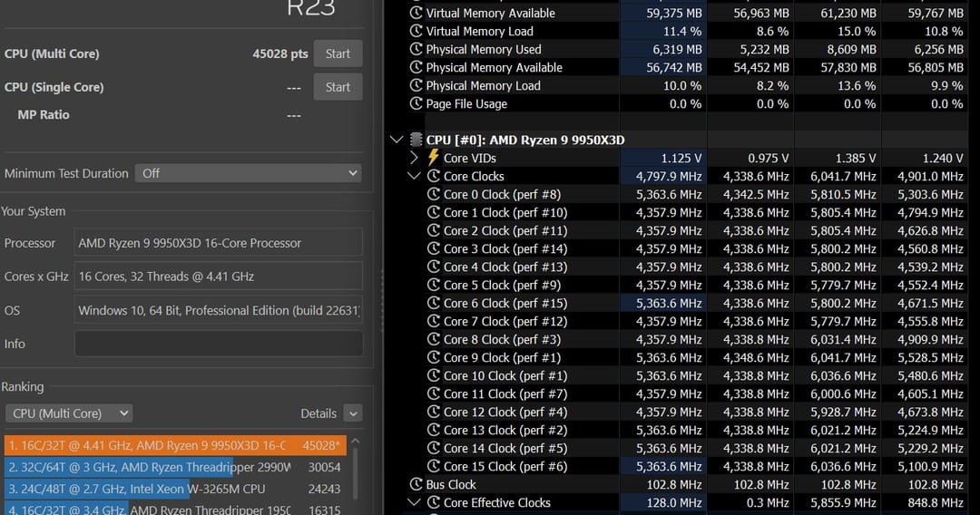This screenshot has height=515, width=980.
Task: Click the Core 4 Clock icon
Action: 433,266
